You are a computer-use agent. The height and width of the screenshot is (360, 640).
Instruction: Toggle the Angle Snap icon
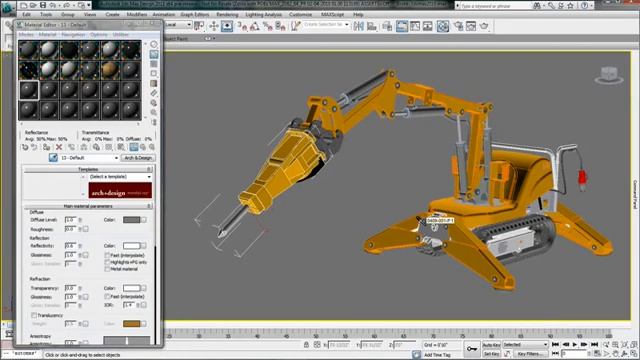click(255, 26)
